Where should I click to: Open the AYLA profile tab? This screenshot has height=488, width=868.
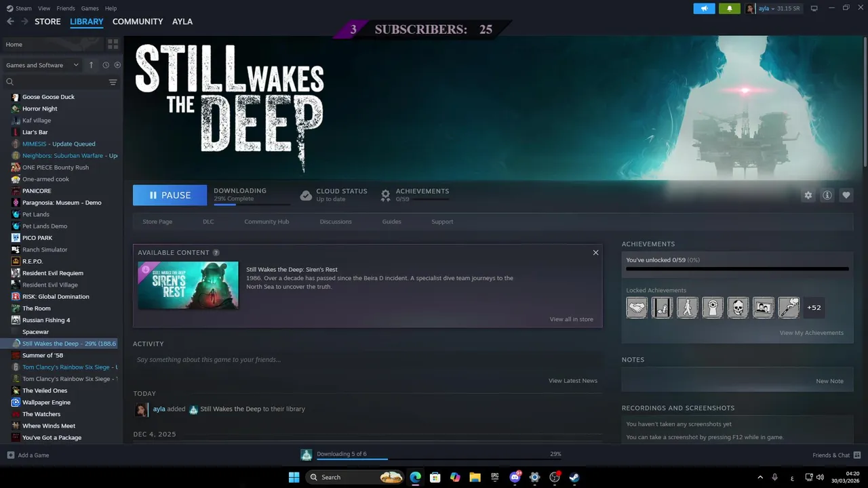[182, 22]
